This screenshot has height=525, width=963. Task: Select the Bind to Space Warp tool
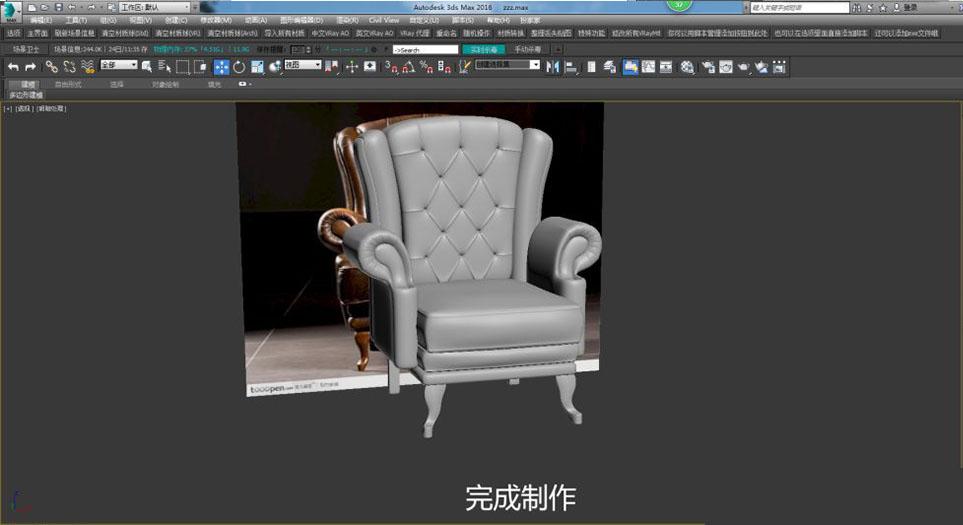pyautogui.click(x=88, y=67)
